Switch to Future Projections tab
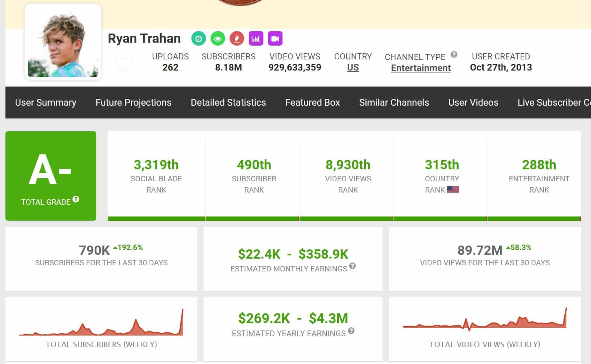Screen dimensions: 591x364 133,102
